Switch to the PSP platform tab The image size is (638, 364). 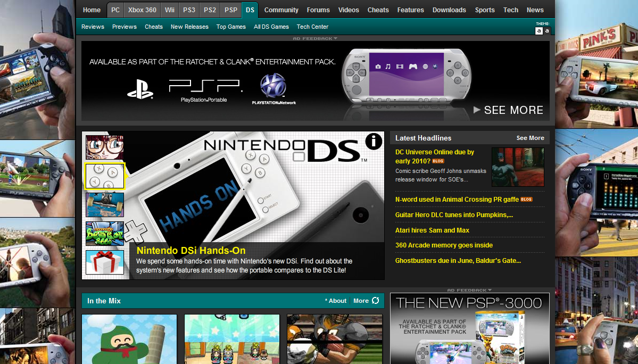coord(231,10)
